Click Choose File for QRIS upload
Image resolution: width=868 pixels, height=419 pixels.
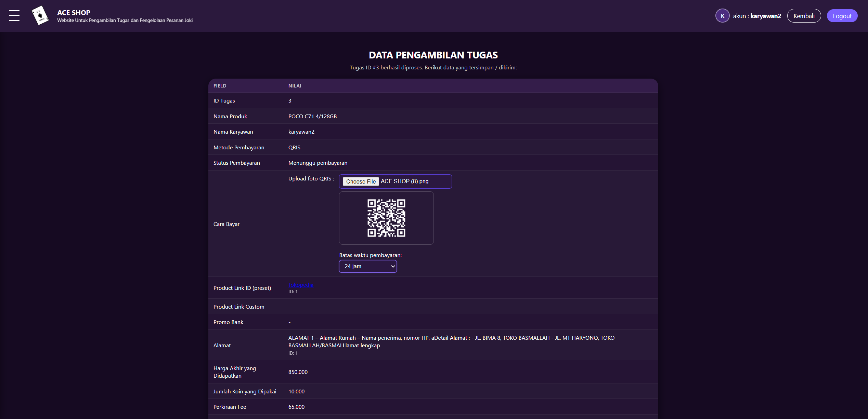(361, 181)
